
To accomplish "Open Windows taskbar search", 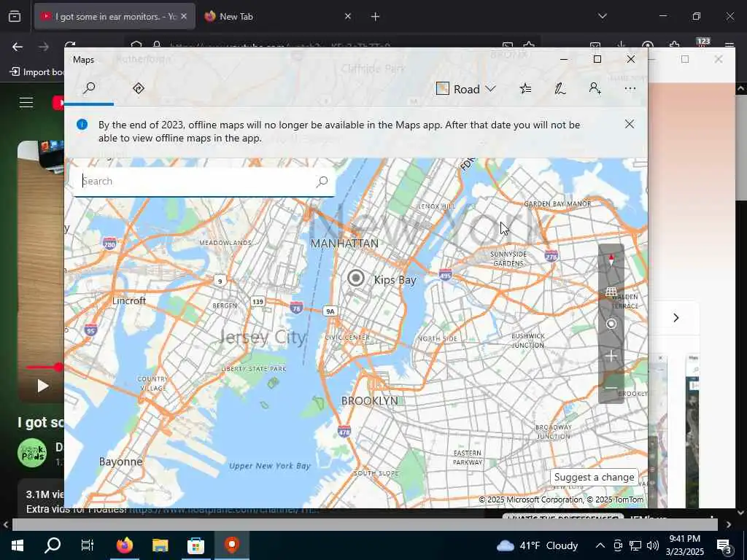I will (x=53, y=545).
